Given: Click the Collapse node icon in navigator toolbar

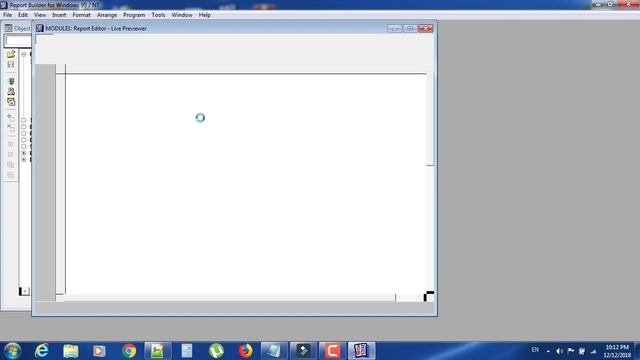Looking at the screenshot, I should [11, 154].
